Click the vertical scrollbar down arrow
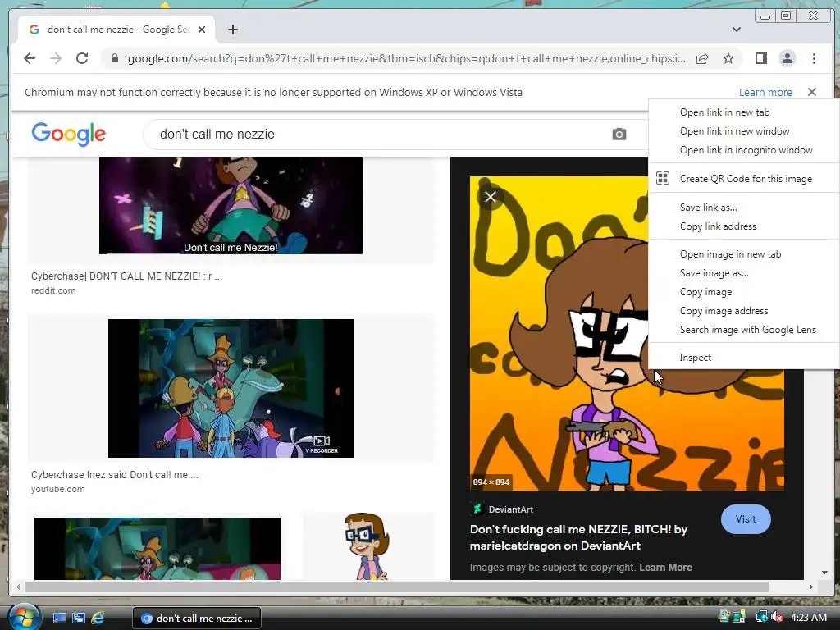The image size is (840, 630). (824, 573)
